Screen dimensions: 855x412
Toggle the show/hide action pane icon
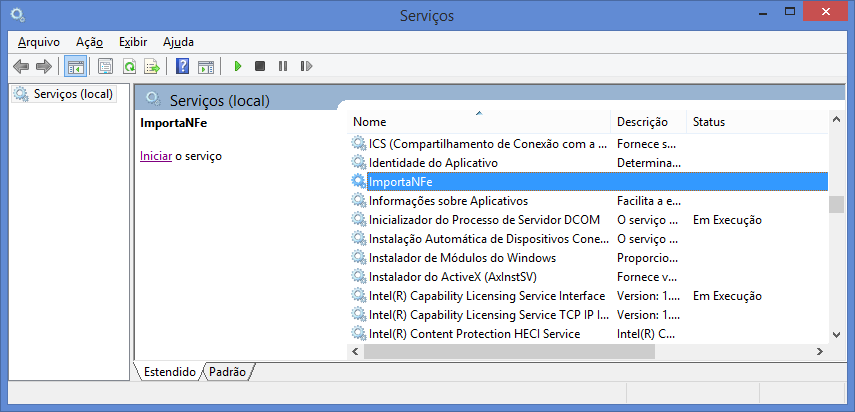point(206,67)
